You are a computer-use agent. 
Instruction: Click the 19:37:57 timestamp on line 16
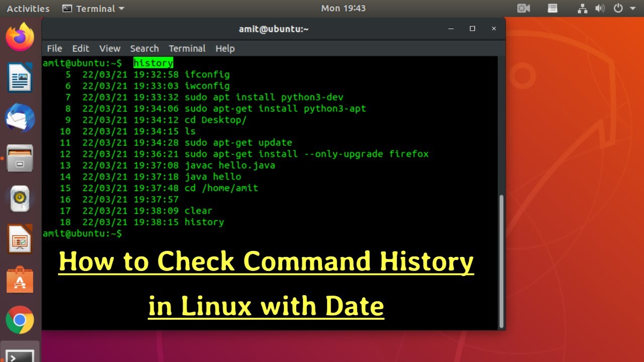[156, 200]
